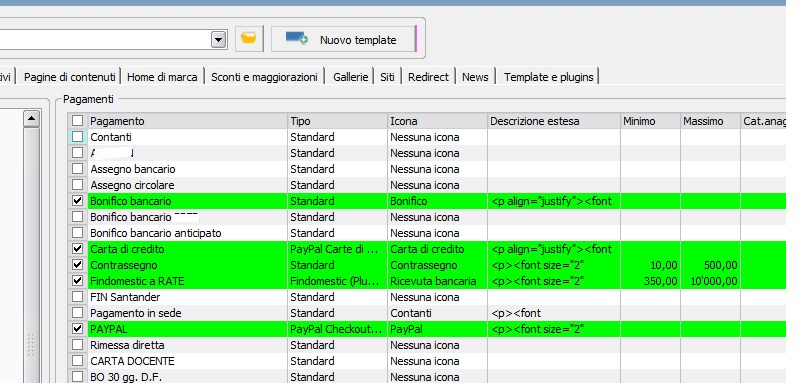Go to the Gallerie tab
Viewport: 809px width, 383px height.
coord(350,77)
